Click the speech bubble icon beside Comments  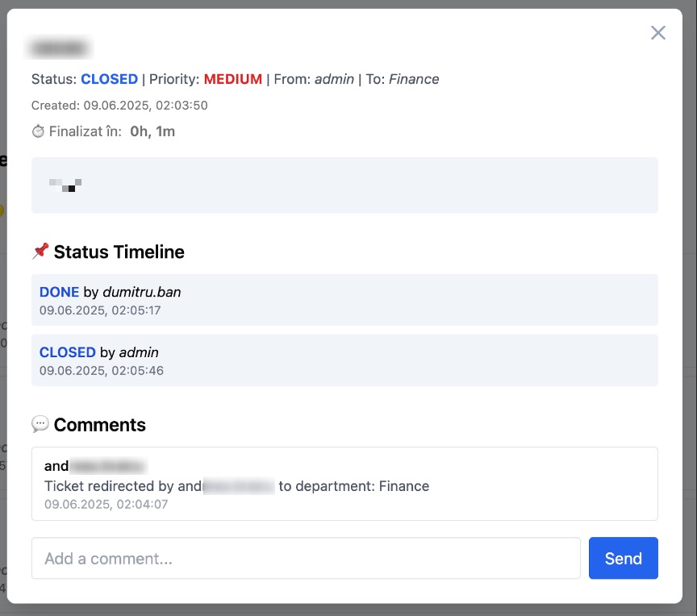[39, 425]
